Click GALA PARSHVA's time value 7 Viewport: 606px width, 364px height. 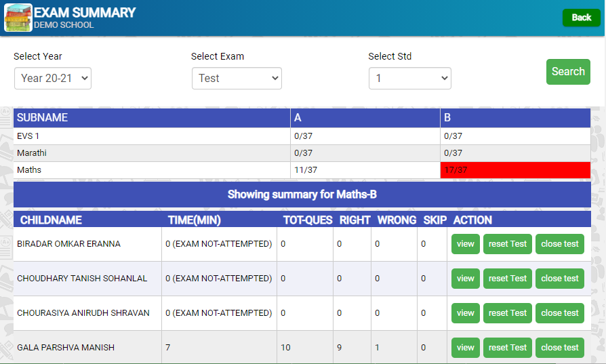pos(167,347)
